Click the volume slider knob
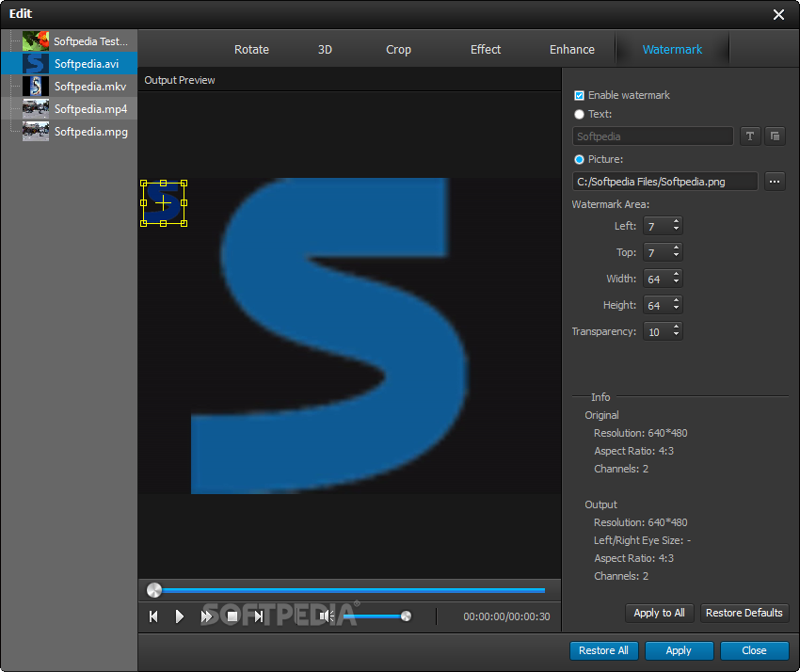This screenshot has height=672, width=800. click(407, 616)
